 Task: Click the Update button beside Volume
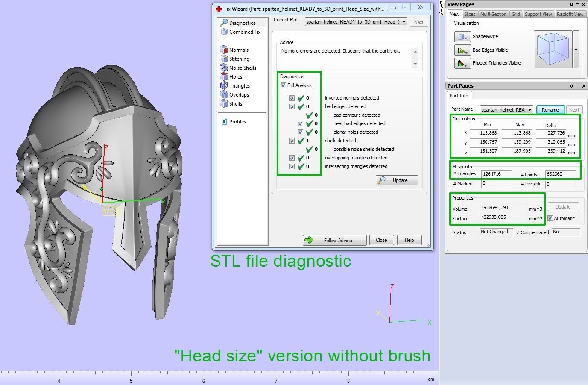pyautogui.click(x=563, y=207)
